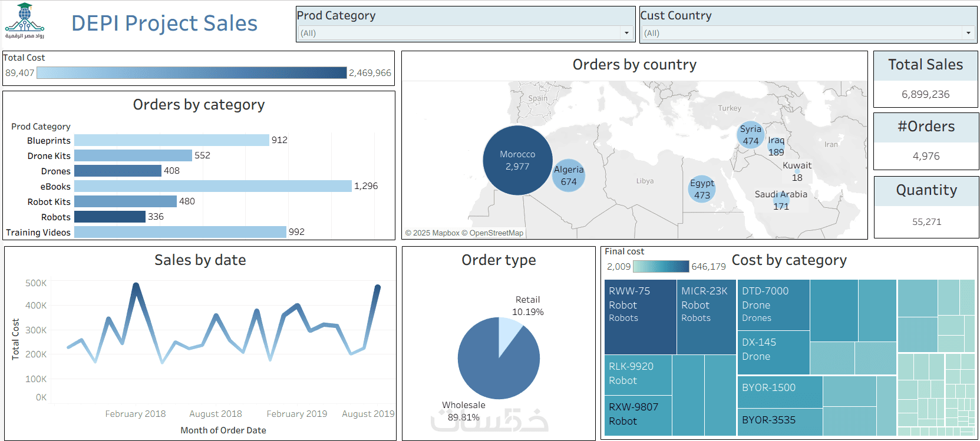Select the MICR-23K Robot treemap cell
Viewport: 980px width, 441px height.
(x=707, y=317)
